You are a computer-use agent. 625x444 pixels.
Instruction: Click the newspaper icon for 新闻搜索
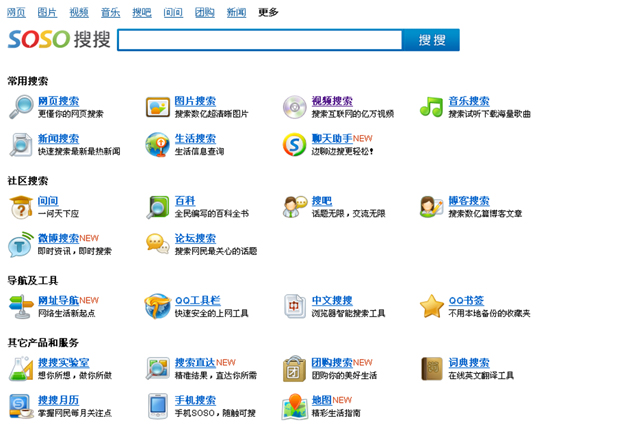(21, 144)
